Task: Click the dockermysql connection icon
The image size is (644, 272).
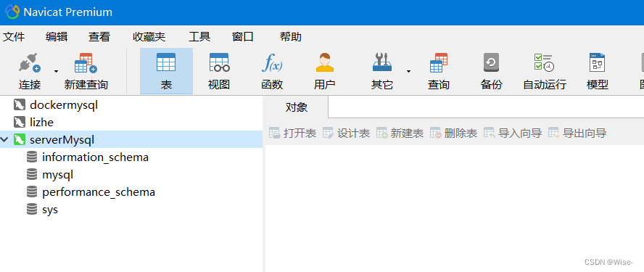Action: [20, 105]
